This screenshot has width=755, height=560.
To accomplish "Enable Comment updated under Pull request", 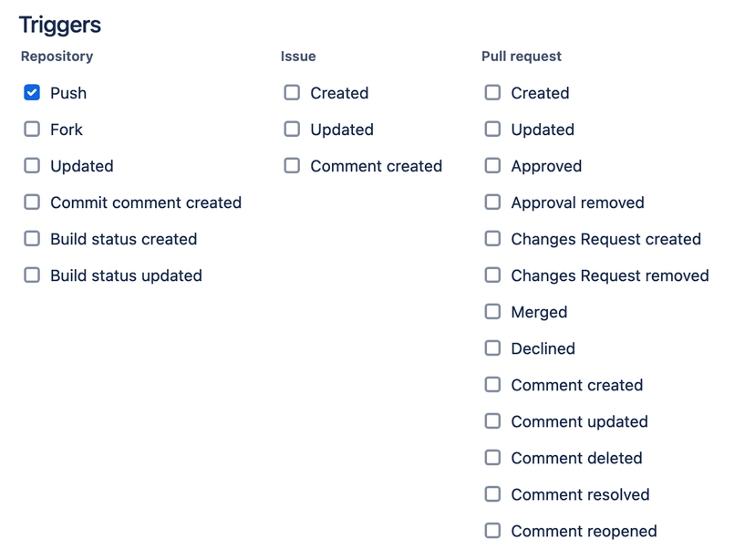I will click(492, 420).
